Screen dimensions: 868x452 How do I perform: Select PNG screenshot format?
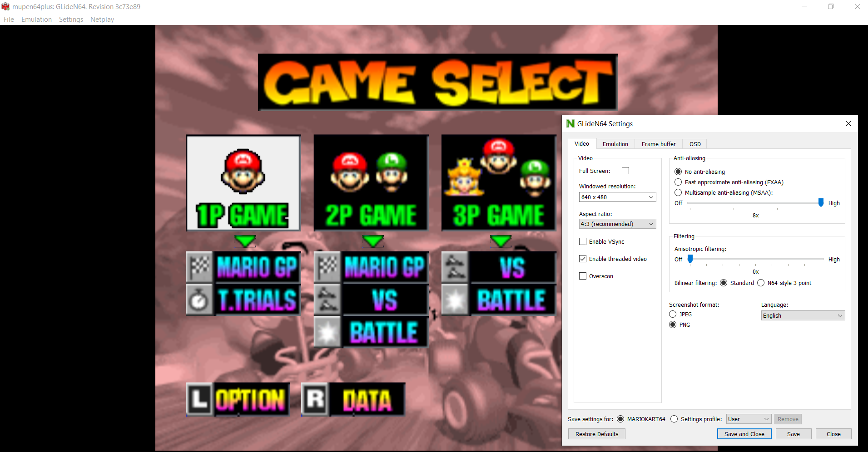(673, 324)
